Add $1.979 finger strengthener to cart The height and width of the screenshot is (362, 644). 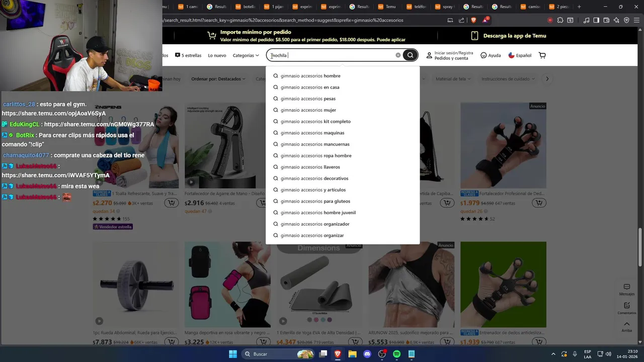click(539, 203)
